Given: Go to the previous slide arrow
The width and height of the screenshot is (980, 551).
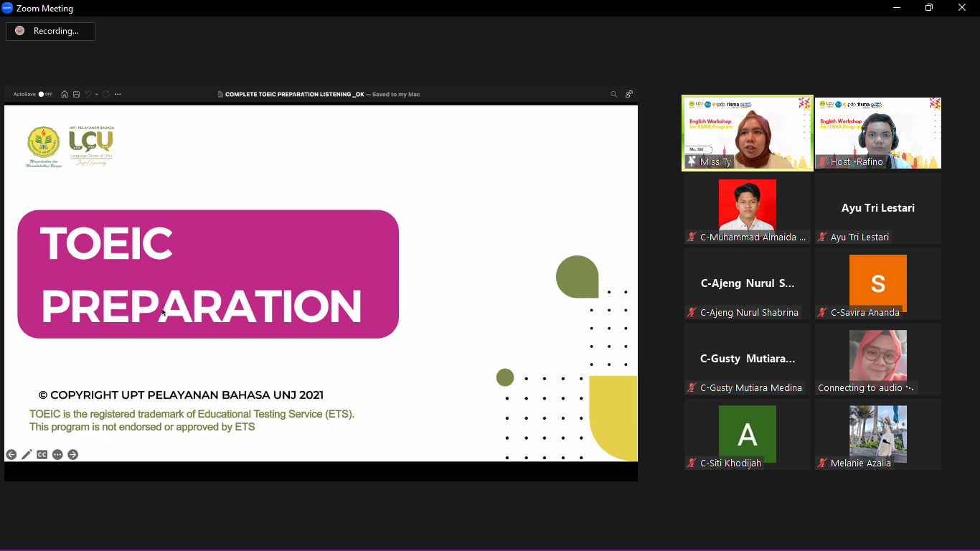Looking at the screenshot, I should click(11, 454).
